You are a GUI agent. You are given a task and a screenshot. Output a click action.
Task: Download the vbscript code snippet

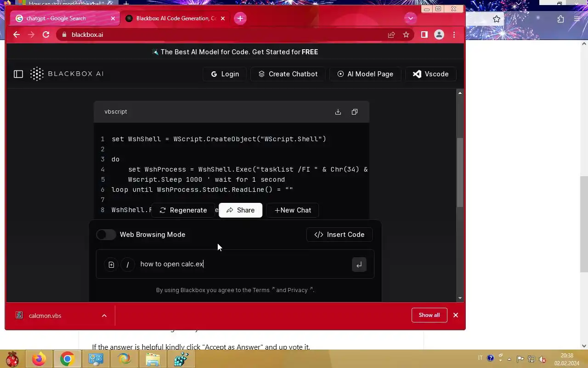click(338, 112)
